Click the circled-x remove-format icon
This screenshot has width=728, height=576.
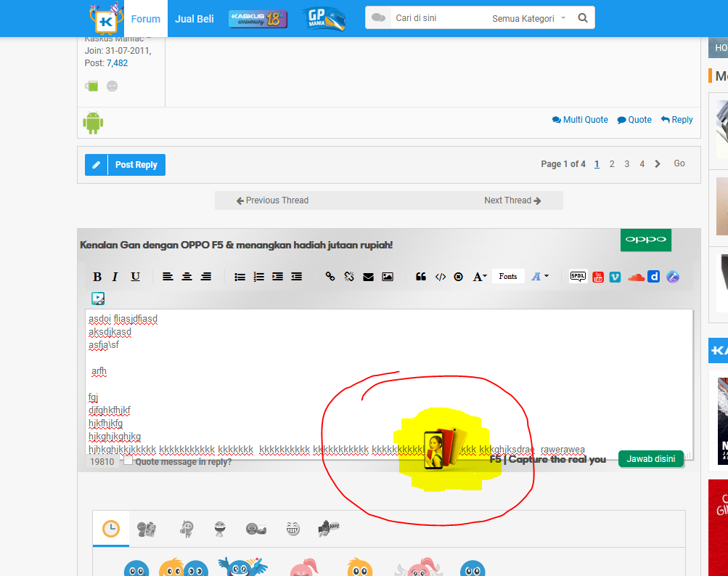tap(458, 277)
